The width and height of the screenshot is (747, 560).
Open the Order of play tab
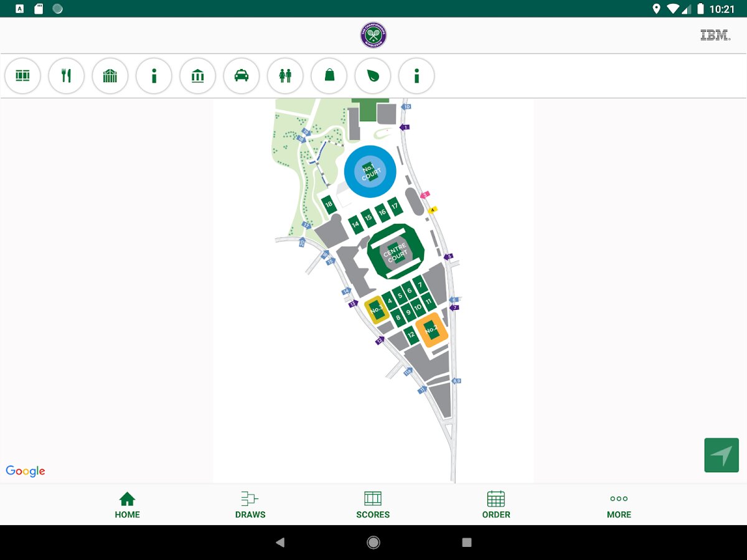click(496, 505)
